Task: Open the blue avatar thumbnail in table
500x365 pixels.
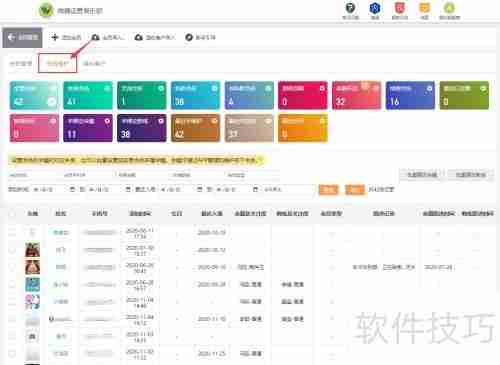Action: pyautogui.click(x=32, y=284)
